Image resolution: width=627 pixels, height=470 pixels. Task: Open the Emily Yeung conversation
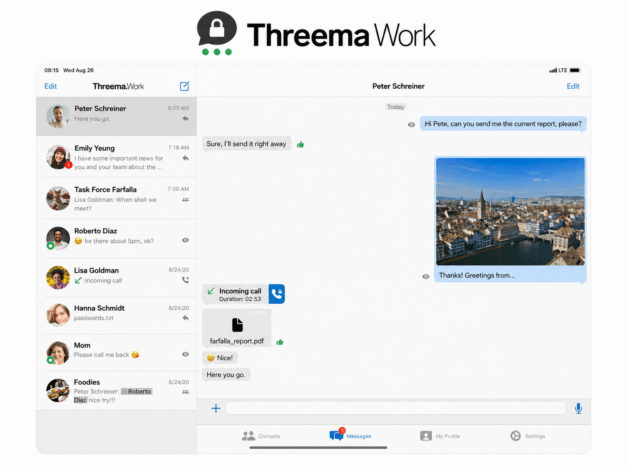pos(116,157)
